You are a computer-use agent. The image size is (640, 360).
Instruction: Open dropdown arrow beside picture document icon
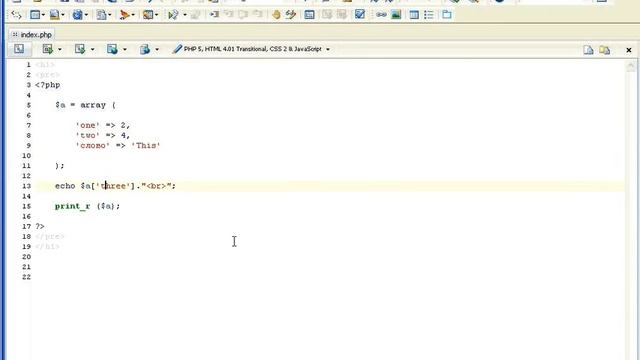click(x=63, y=16)
